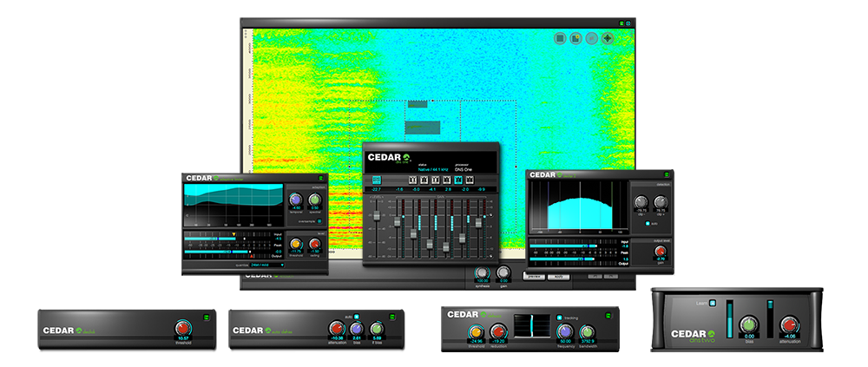Click the power indicator on adaptive limiter

[x=320, y=178]
